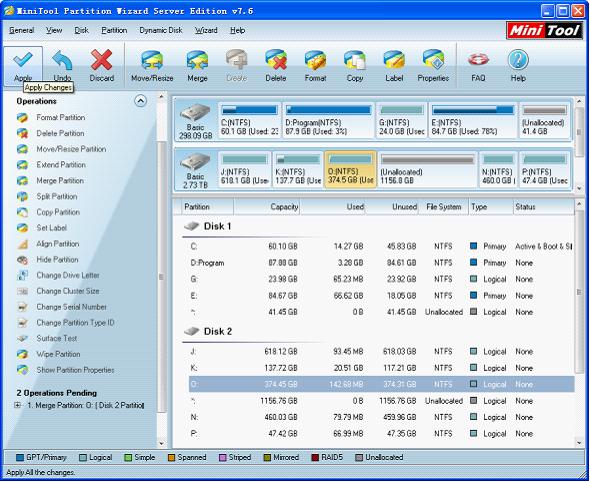Viewport: 590px width, 482px height.
Task: Click the Format toolbar icon
Action: (x=315, y=66)
